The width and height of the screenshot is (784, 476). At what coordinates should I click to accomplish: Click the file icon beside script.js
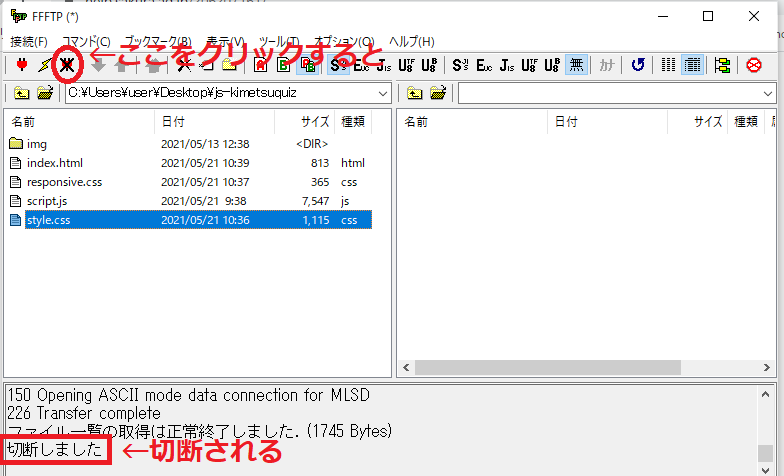(16, 201)
